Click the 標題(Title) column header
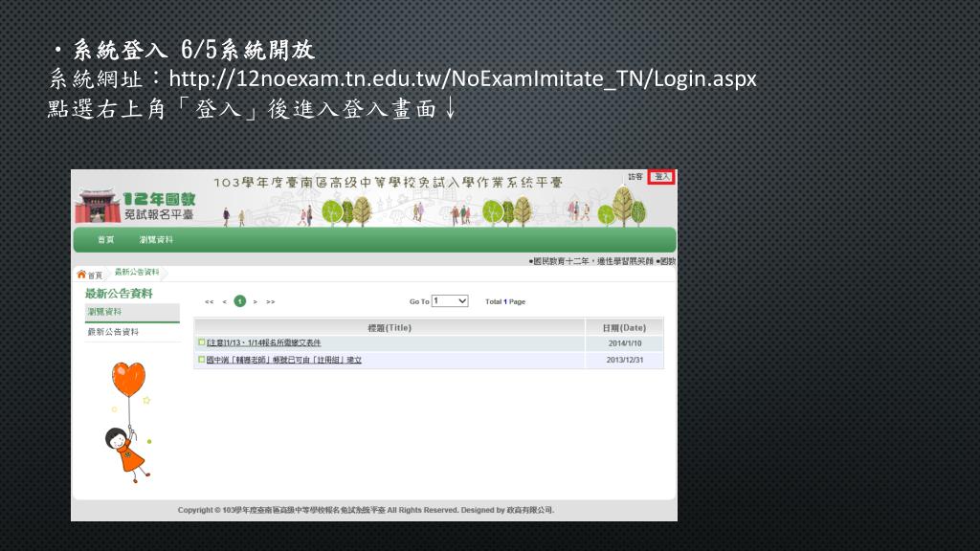The width and height of the screenshot is (980, 551). coord(390,327)
